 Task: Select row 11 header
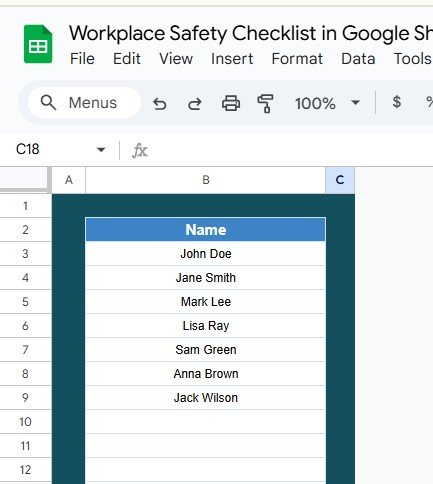click(x=25, y=446)
